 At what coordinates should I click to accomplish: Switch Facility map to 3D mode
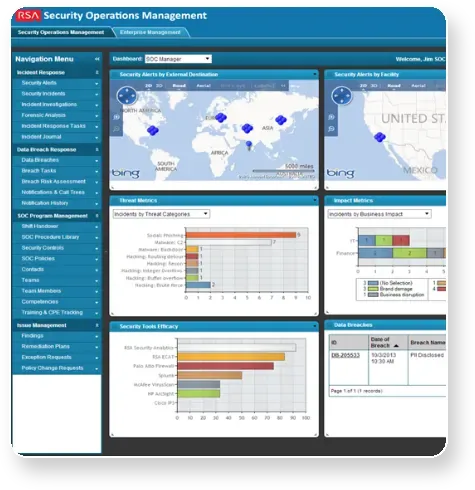[374, 86]
